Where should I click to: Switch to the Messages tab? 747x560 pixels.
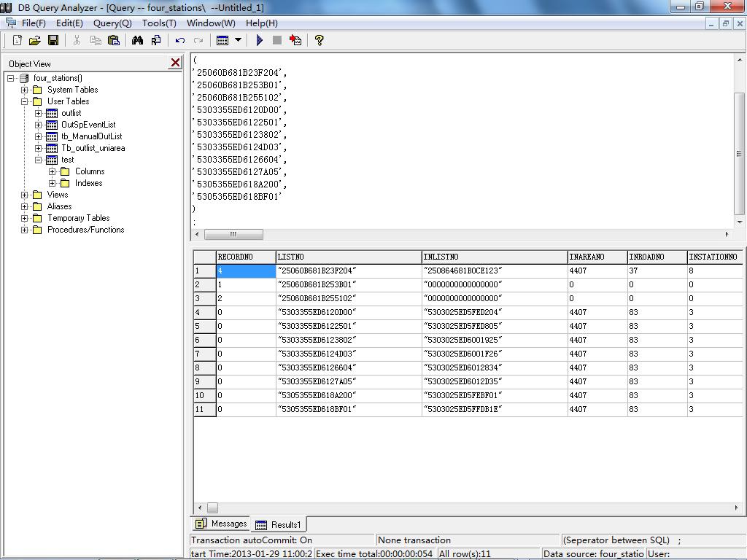pyautogui.click(x=221, y=524)
